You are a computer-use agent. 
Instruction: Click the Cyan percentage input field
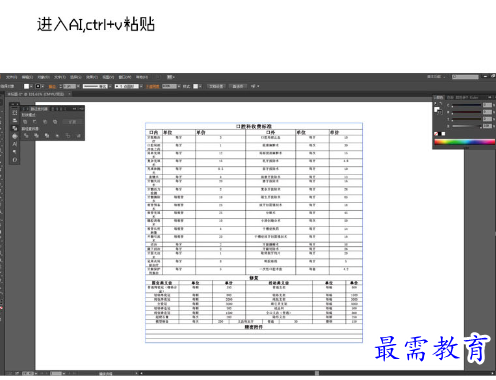click(x=487, y=105)
